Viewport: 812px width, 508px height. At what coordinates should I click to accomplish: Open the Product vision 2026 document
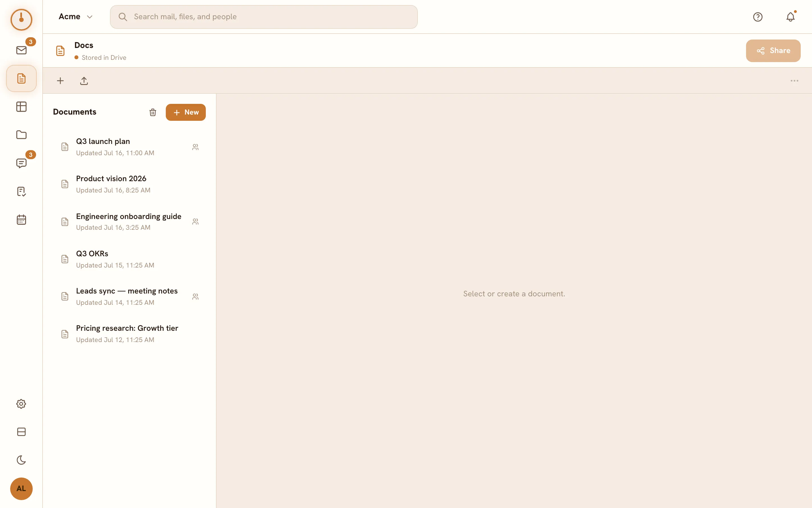click(129, 184)
